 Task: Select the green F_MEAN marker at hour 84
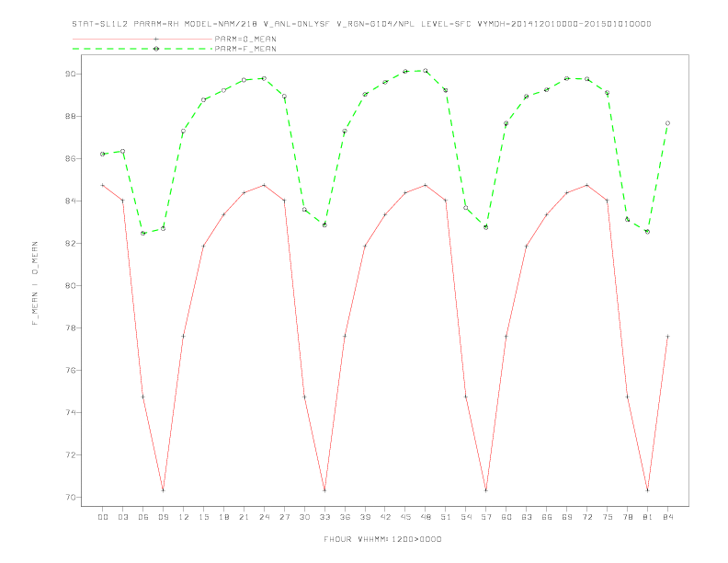coord(667,123)
